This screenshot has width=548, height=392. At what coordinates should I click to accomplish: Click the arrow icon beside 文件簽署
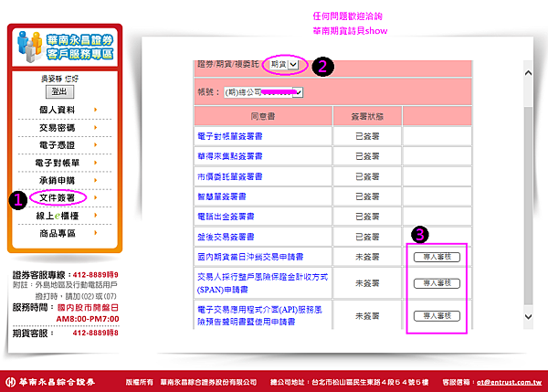[95, 197]
